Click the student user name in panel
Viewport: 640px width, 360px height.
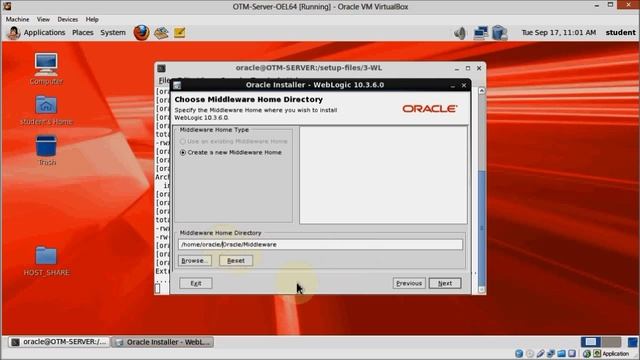tap(620, 32)
